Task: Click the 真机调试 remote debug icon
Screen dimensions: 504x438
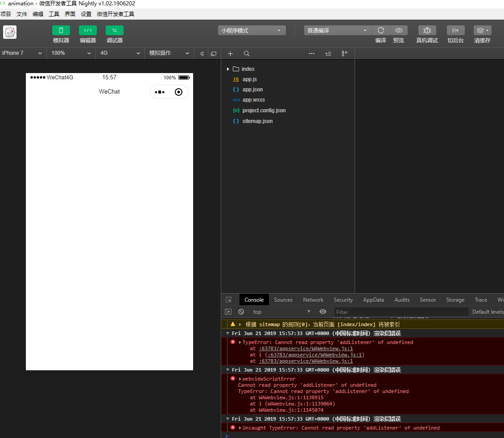Action: point(427,30)
